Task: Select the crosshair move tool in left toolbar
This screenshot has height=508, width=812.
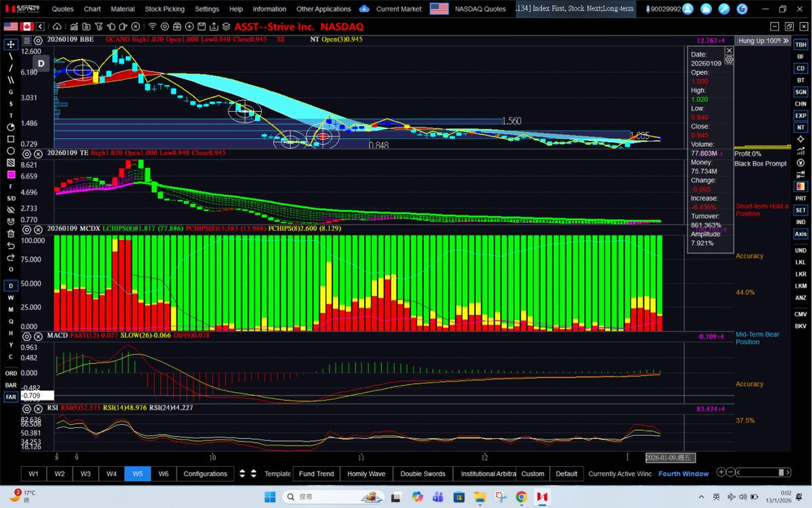Action: coord(11,44)
